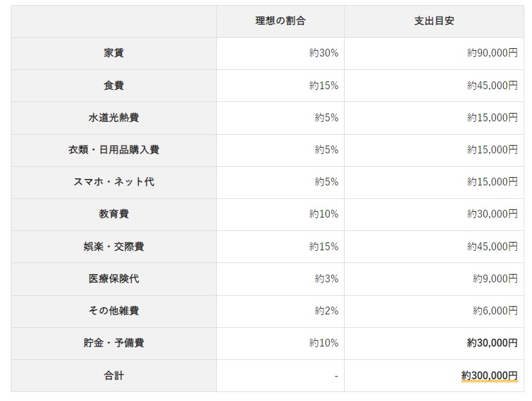This screenshot has height=401, width=532.
Task: Click the 教育費 row label
Action: coord(114,214)
